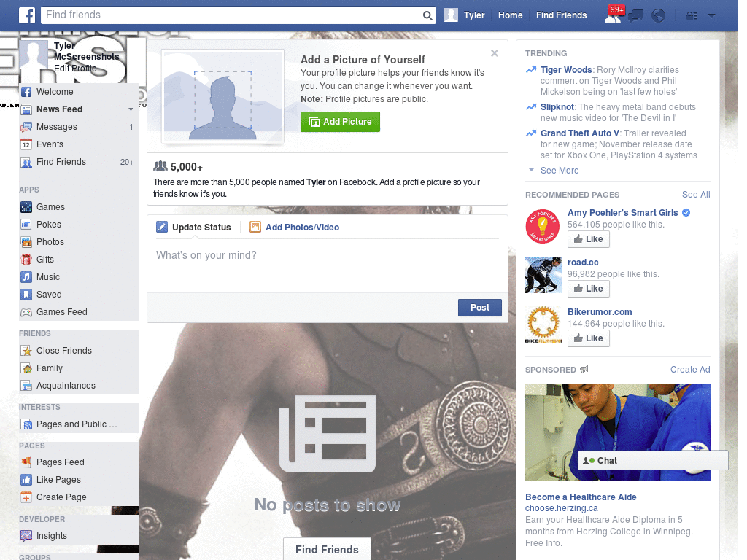Click the Pokes icon
This screenshot has height=560, width=747.
pos(26,225)
